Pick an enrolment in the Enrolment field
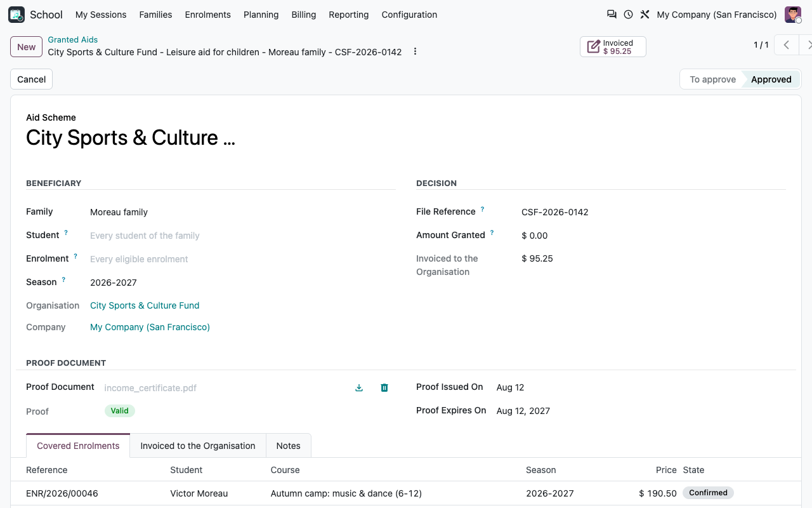 click(242, 259)
